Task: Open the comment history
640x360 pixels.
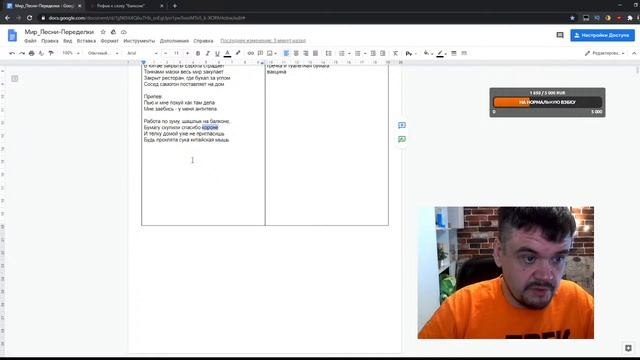Action: click(x=560, y=36)
